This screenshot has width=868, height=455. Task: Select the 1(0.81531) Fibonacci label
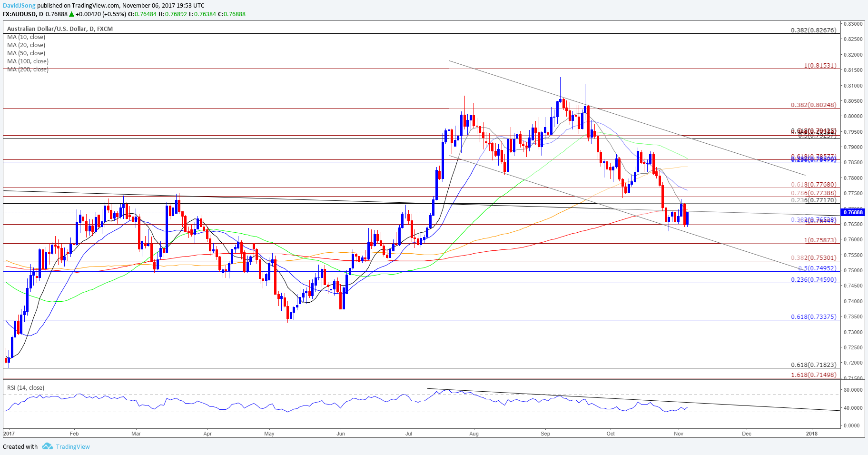820,66
